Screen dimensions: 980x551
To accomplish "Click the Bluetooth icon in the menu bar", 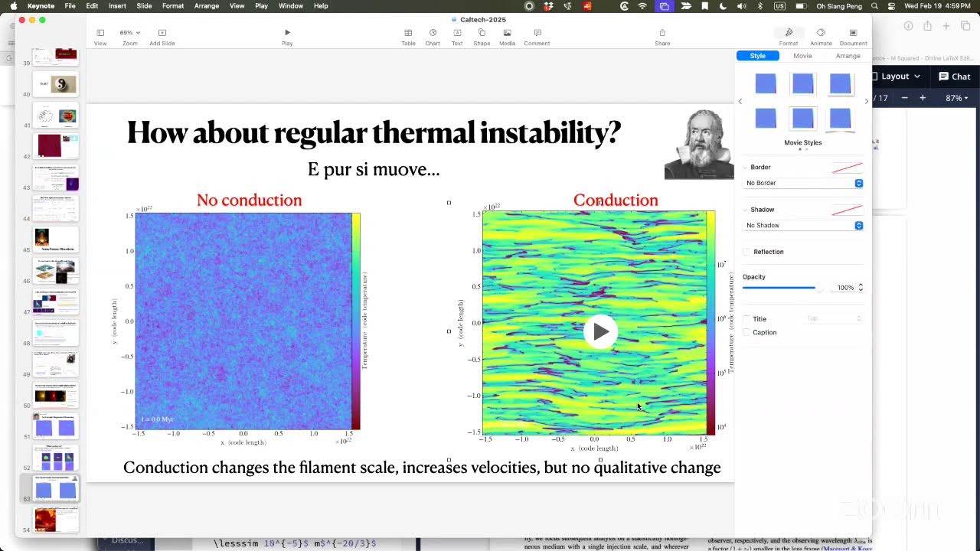I will tap(760, 6).
